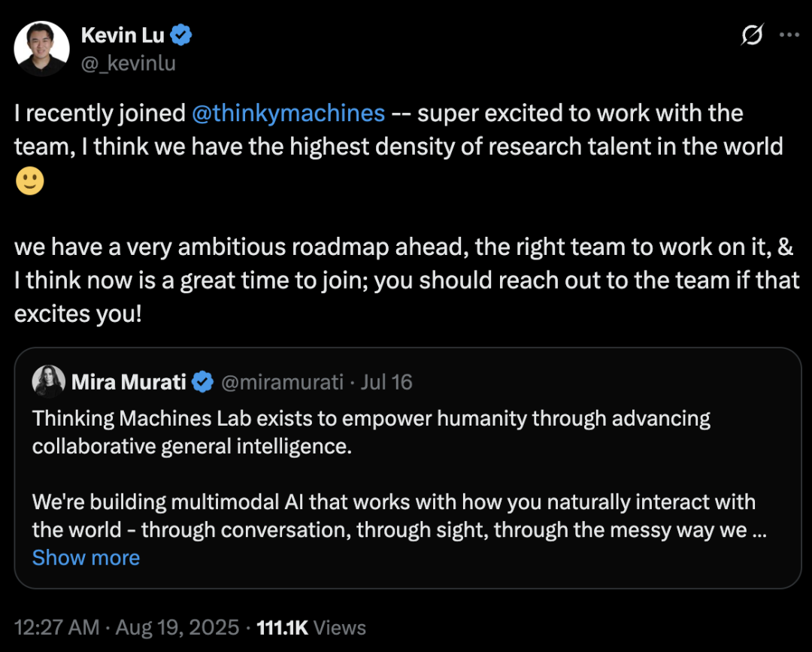The width and height of the screenshot is (812, 652).
Task: Click the 12:27 AM · Aug 19, 2025 timestamp
Action: [126, 627]
